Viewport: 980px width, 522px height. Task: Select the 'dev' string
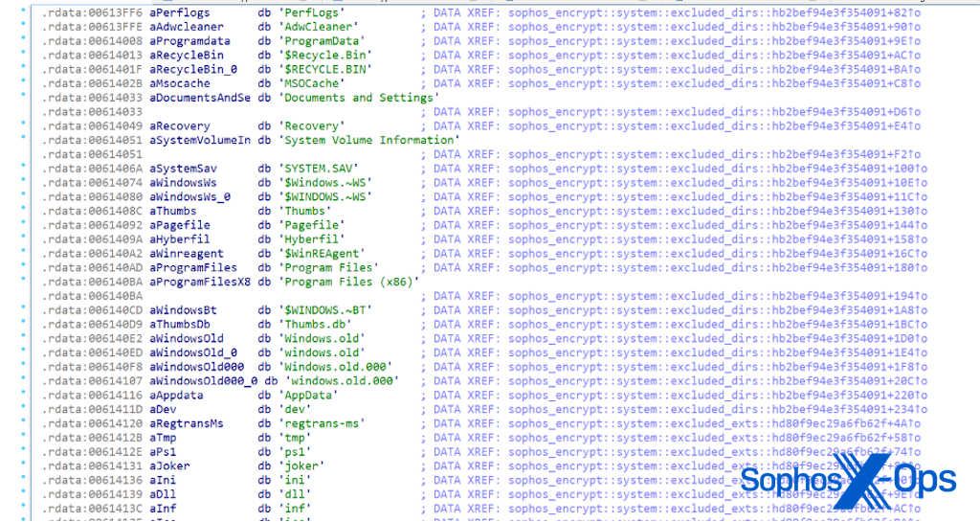click(x=294, y=410)
